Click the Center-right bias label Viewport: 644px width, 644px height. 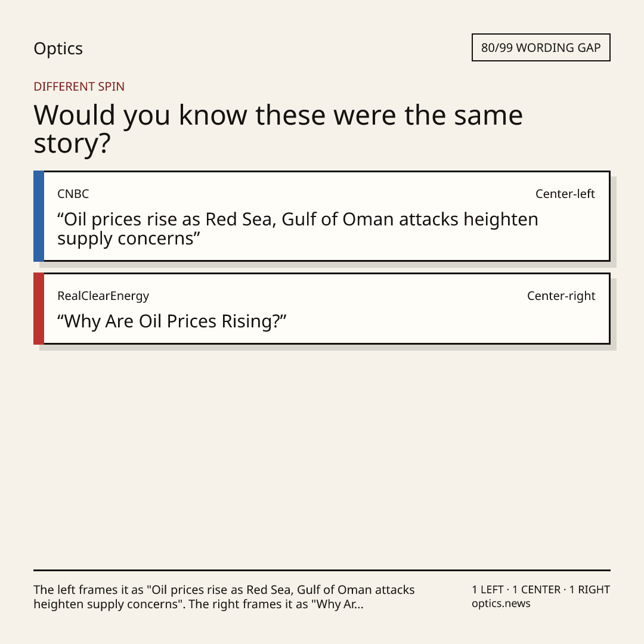[x=561, y=296]
